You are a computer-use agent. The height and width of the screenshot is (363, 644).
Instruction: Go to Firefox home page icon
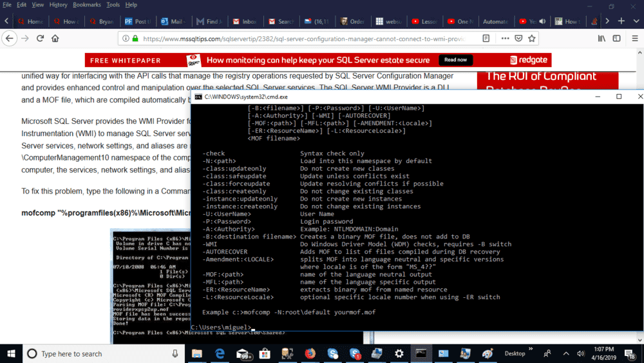click(55, 39)
